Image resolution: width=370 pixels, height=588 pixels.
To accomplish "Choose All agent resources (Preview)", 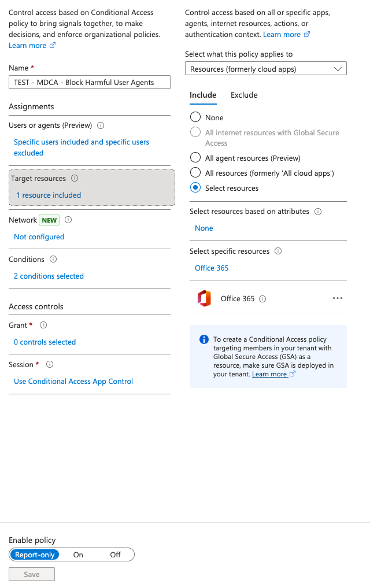I will click(195, 157).
